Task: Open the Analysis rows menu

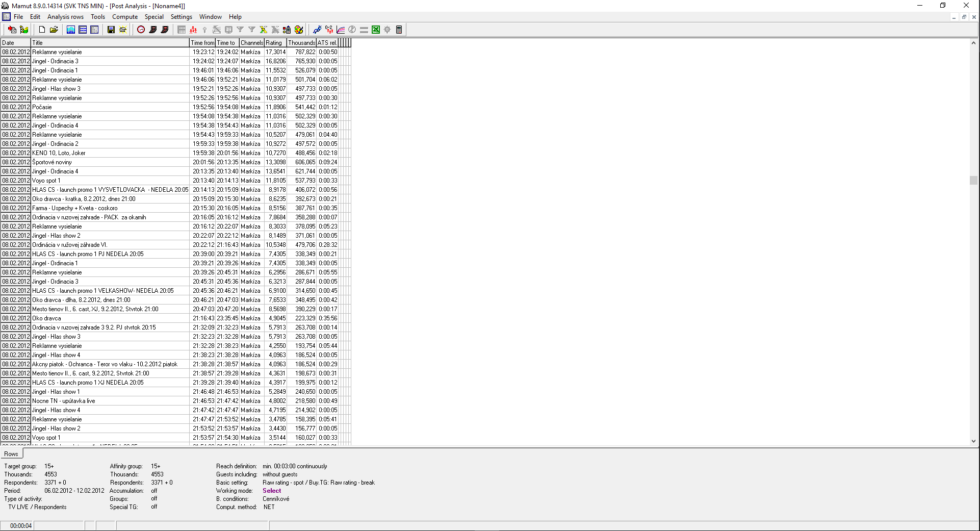Action: 65,17
